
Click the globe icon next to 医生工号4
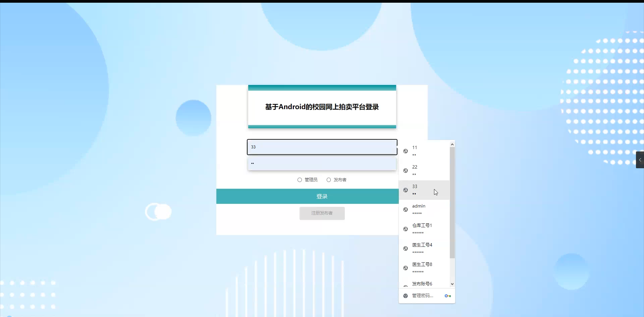pos(406,248)
